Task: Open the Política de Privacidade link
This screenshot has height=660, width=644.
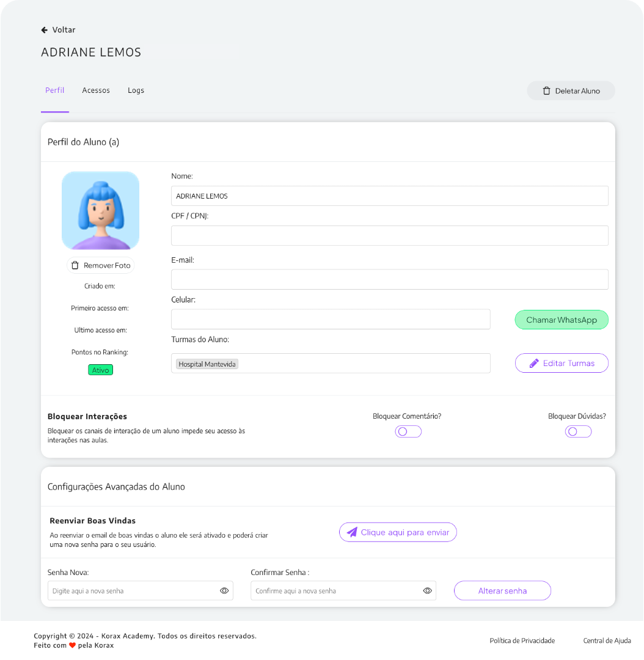Action: [522, 640]
